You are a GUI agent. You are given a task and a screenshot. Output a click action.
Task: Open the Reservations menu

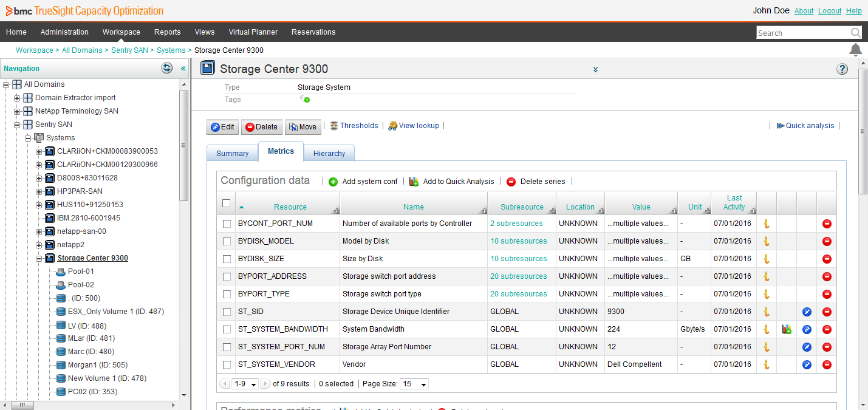point(313,32)
